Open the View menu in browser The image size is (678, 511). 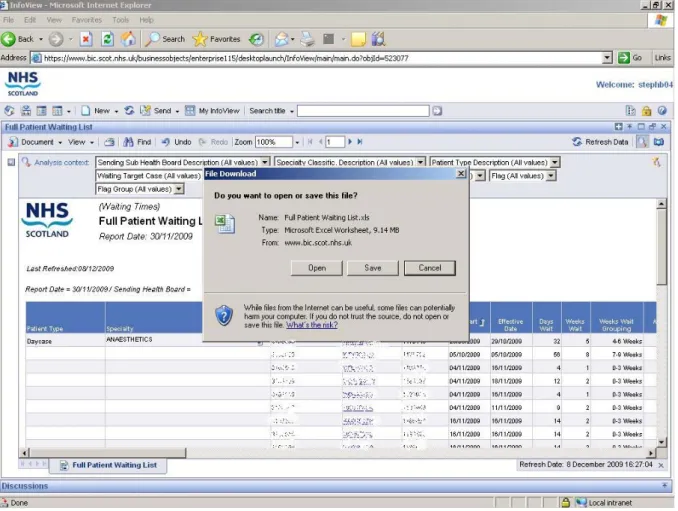(54, 20)
